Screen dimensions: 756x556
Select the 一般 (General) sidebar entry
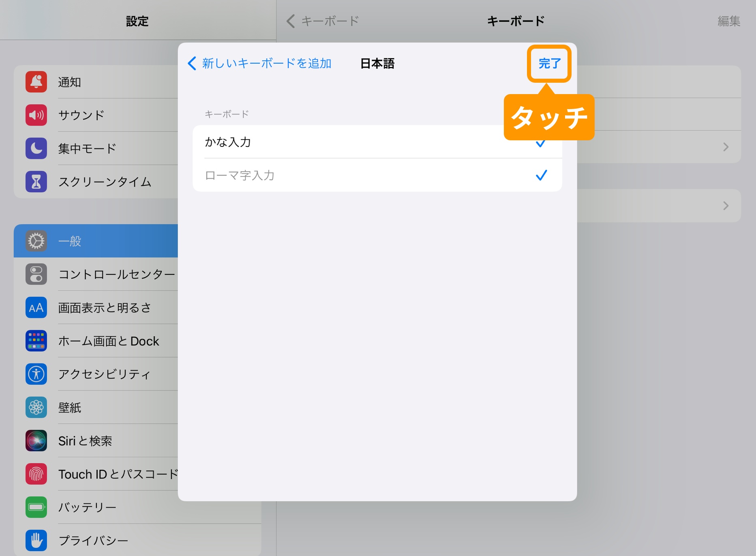(70, 240)
